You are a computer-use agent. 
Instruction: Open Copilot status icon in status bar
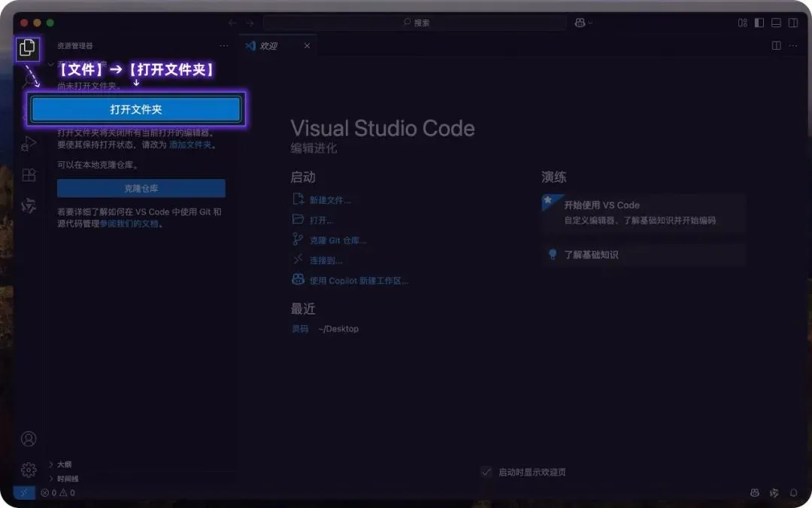pyautogui.click(x=755, y=493)
